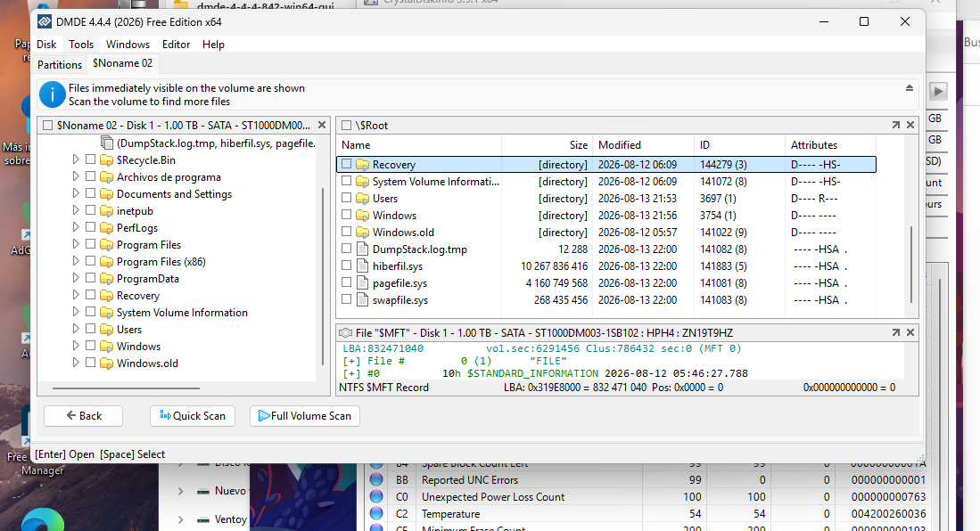
Task: Click blue status icon for Reported UNC Errors
Action: (376, 480)
